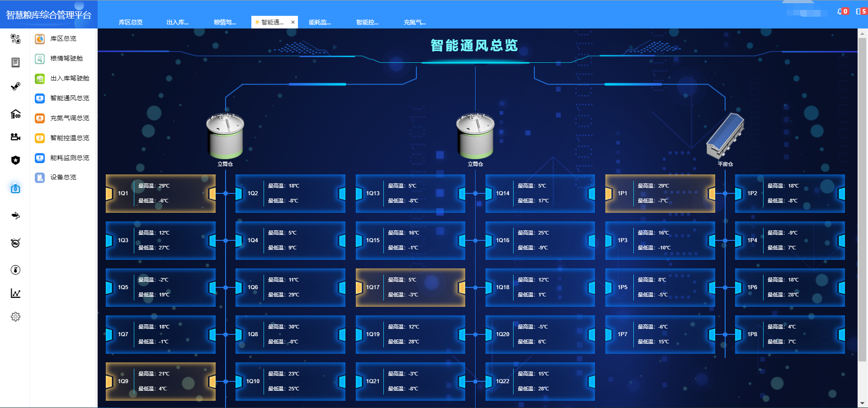Select the 1P1 warehouse temperature card
Screen dimensions: 868x408
[x=660, y=193]
